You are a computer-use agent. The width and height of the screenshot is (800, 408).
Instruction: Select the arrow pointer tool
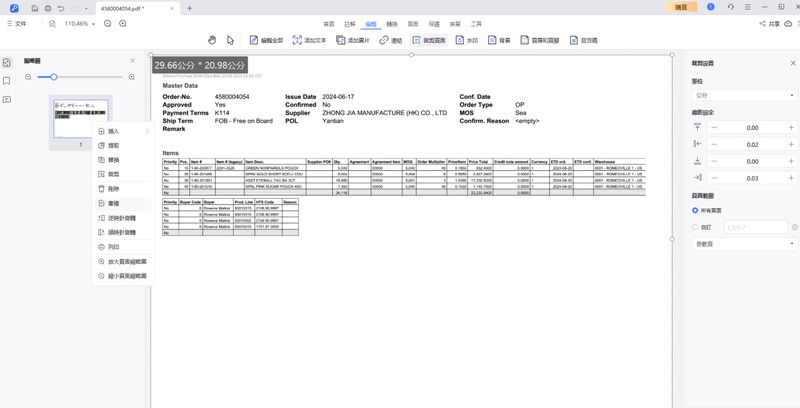(230, 40)
